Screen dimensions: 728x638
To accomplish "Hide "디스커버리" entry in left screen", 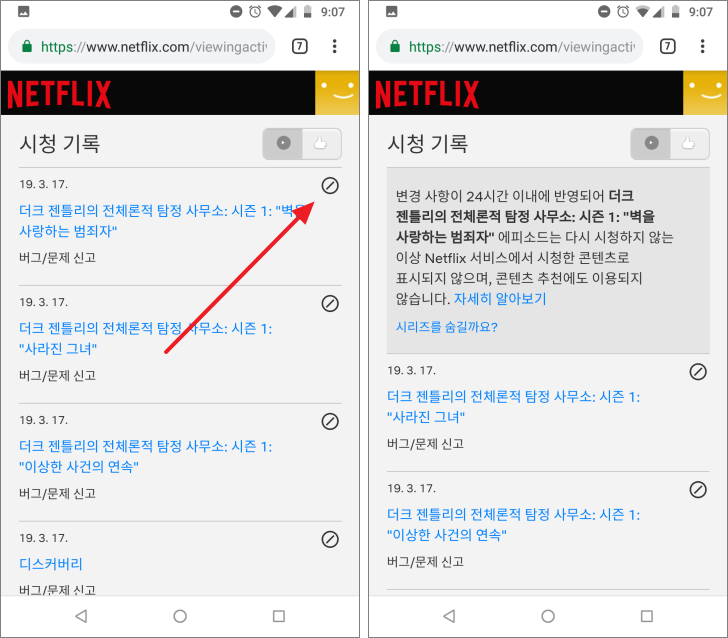I will [x=330, y=539].
